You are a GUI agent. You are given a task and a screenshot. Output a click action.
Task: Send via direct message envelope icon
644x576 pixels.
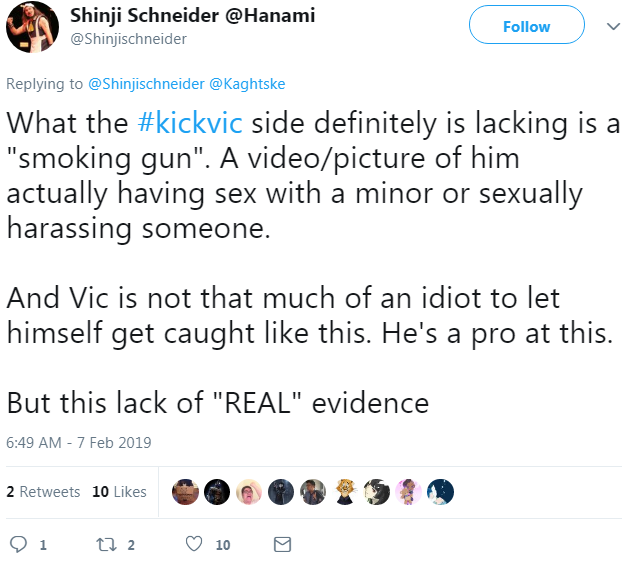point(283,544)
